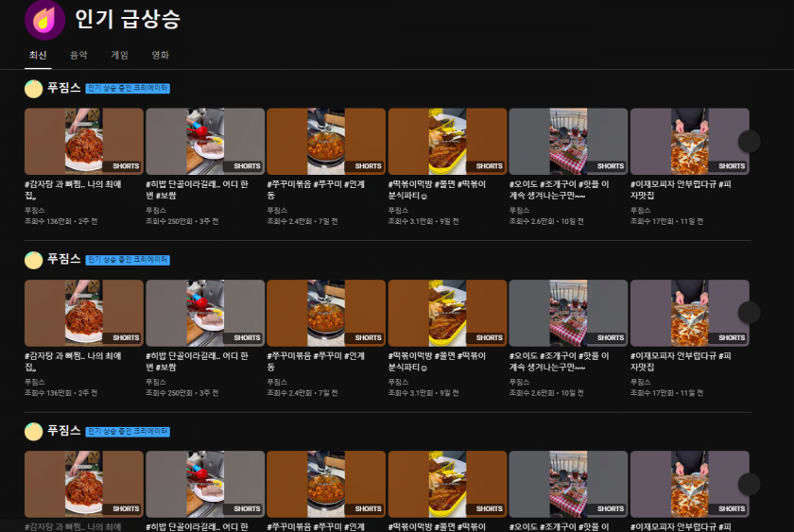Click the round next-arrow button in the first section
The width and height of the screenshot is (794, 532).
749,141
